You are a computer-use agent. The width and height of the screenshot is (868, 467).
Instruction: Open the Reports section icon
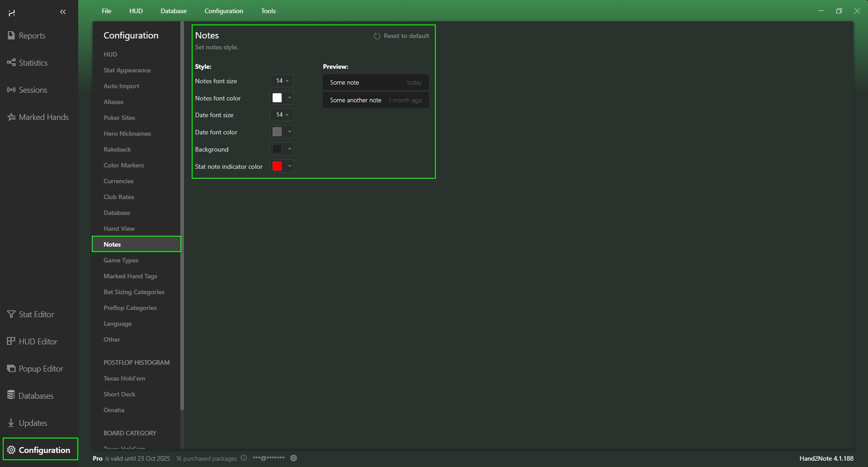point(11,35)
